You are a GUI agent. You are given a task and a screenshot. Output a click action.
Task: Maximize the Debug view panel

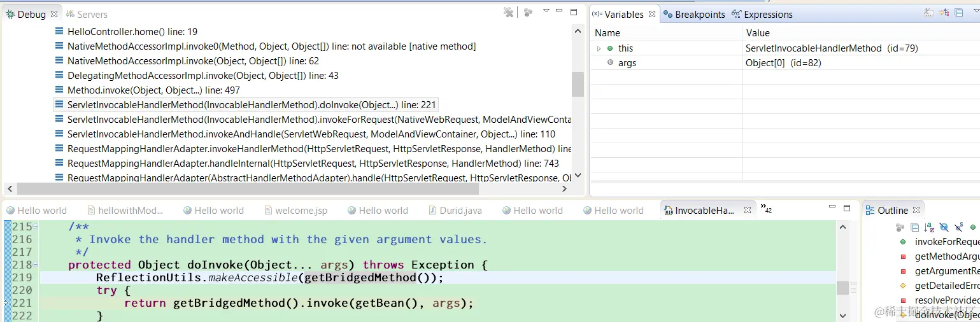574,11
